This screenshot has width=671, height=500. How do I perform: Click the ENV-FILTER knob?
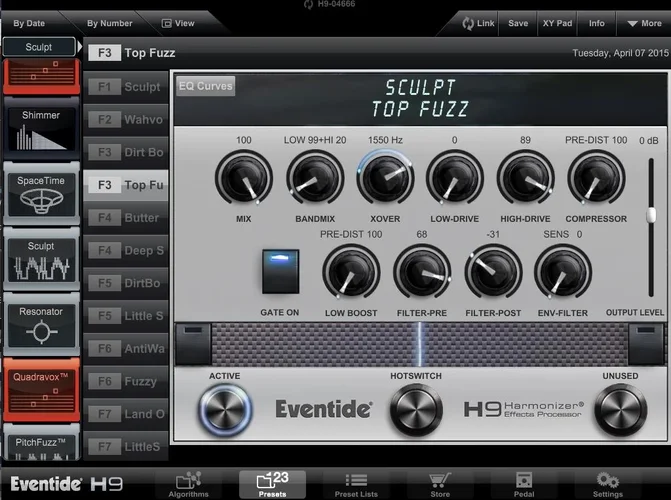(x=563, y=272)
